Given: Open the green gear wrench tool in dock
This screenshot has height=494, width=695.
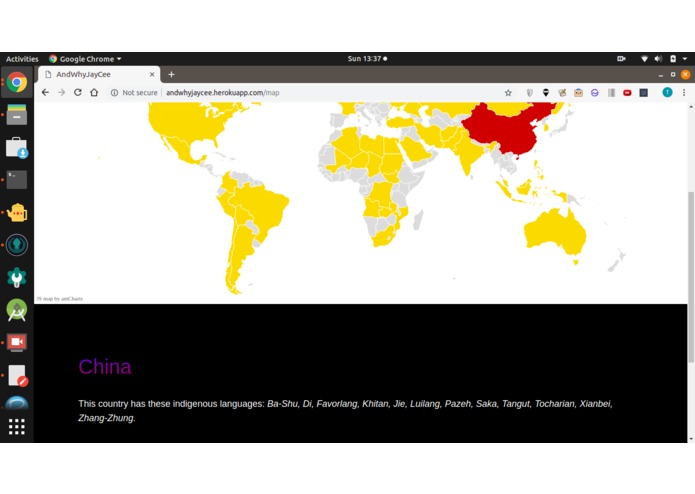Looking at the screenshot, I should coord(16,277).
